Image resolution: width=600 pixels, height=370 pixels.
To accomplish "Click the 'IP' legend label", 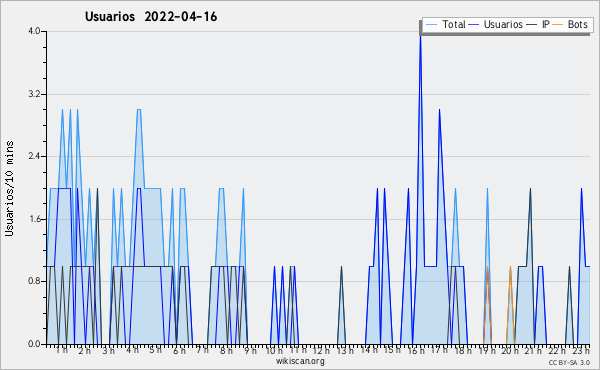I will [546, 24].
